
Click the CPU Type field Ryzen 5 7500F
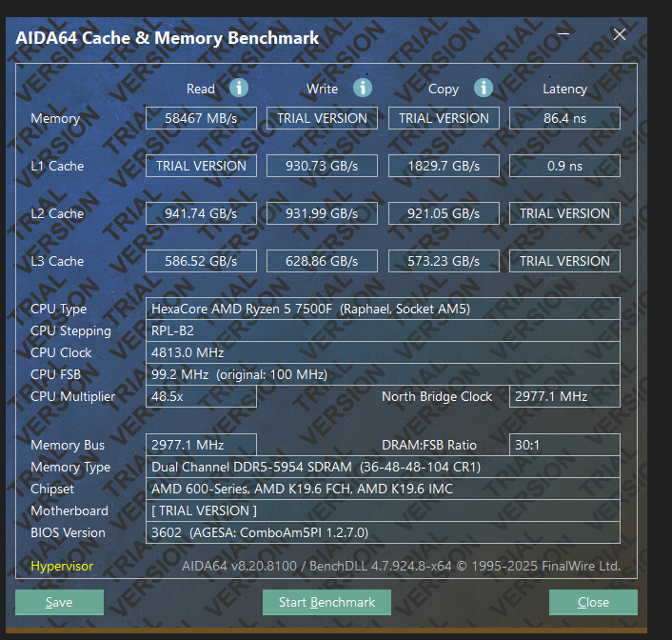pos(383,309)
